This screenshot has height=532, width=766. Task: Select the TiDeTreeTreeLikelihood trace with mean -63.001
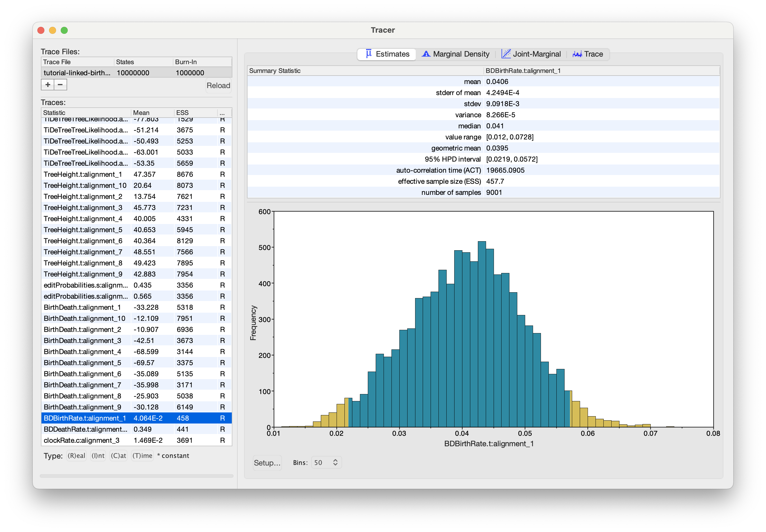136,152
